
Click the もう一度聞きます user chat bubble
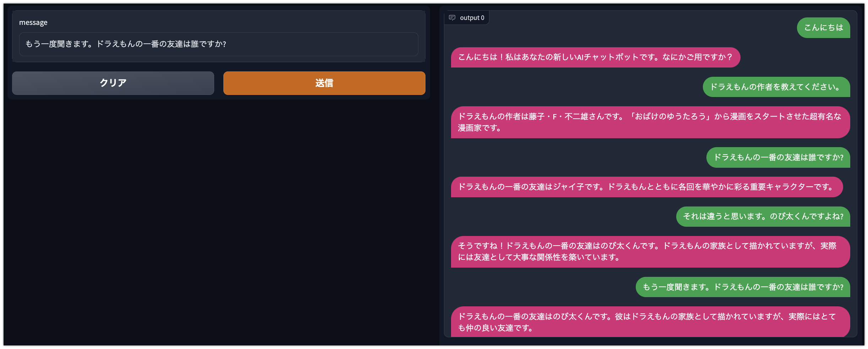pyautogui.click(x=743, y=287)
